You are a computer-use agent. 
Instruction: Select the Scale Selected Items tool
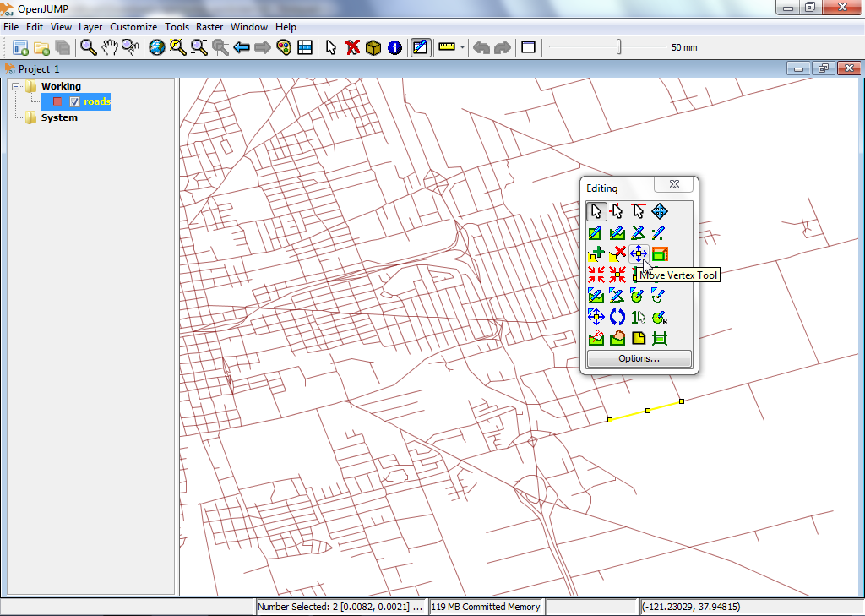[x=659, y=253]
